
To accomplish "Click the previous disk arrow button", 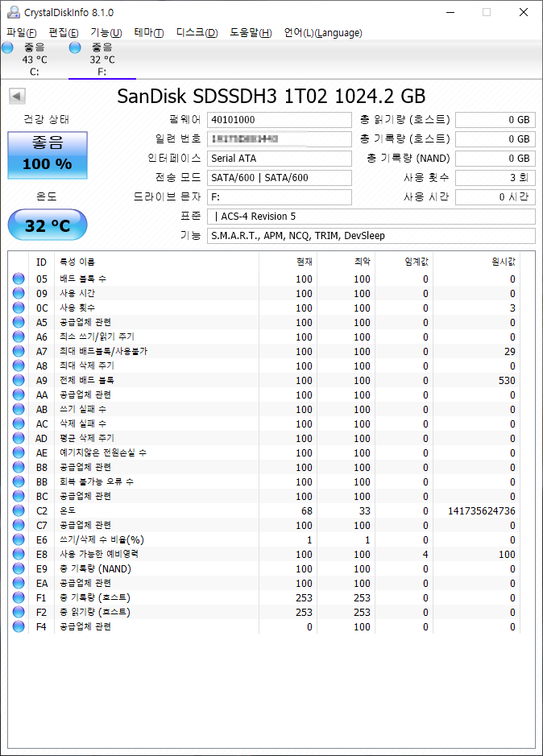I will point(18,96).
